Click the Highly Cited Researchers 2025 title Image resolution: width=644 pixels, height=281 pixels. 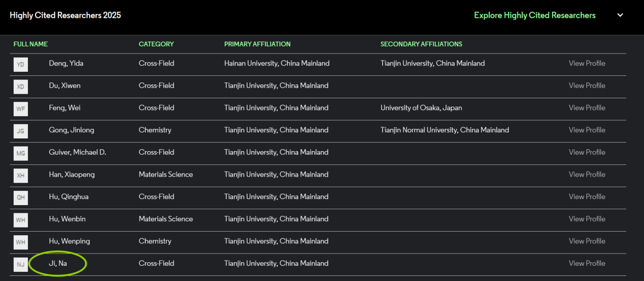65,15
